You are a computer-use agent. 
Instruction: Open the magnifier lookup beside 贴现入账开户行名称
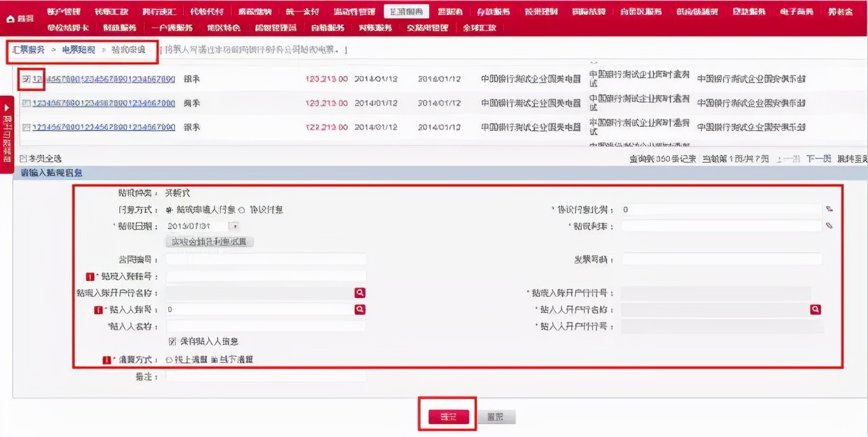click(359, 292)
